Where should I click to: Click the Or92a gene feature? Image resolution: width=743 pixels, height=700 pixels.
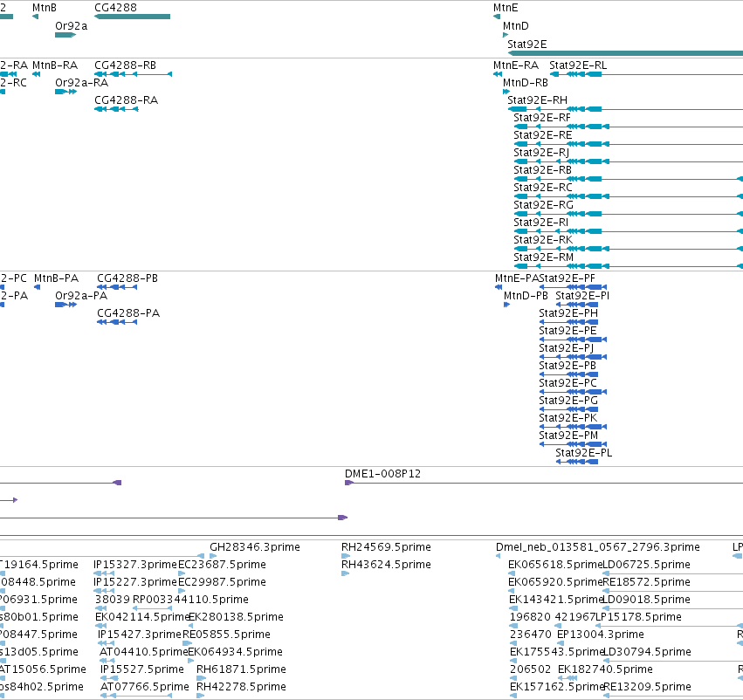coord(65,35)
